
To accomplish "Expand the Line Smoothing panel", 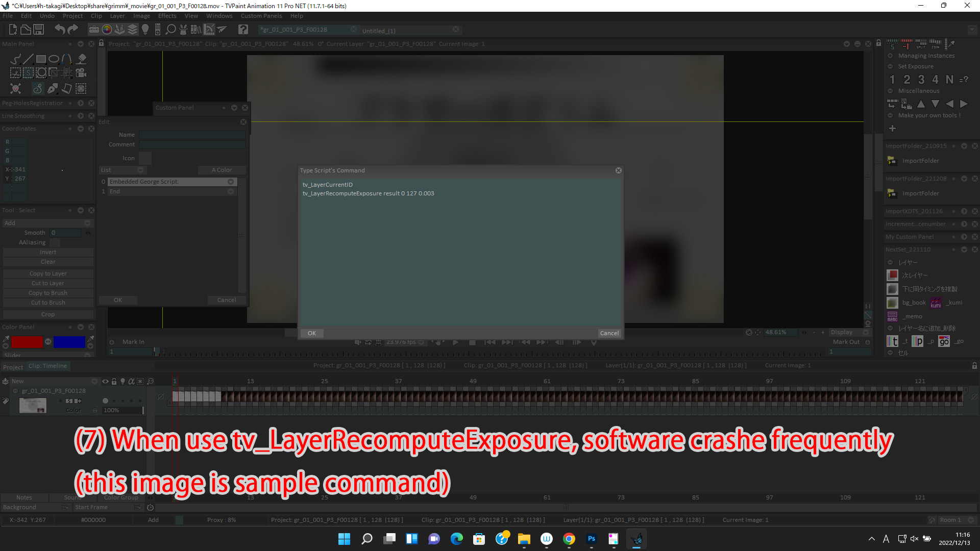I will [81, 116].
